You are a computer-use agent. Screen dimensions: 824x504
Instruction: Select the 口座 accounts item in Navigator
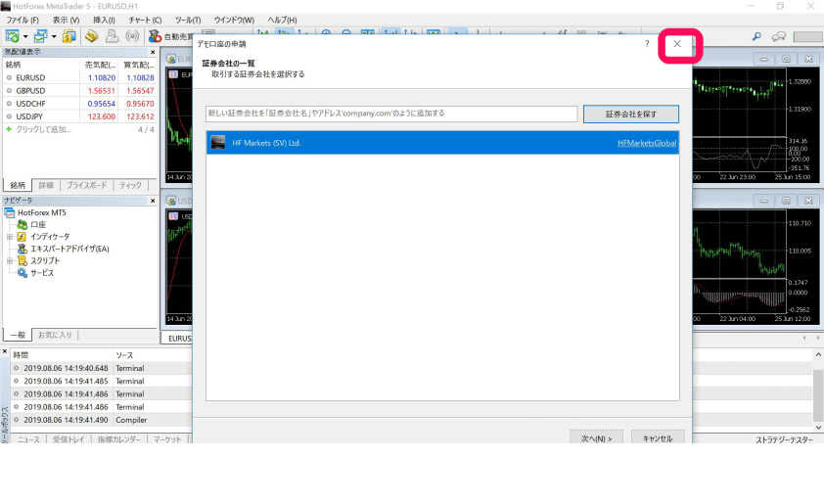pyautogui.click(x=37, y=225)
